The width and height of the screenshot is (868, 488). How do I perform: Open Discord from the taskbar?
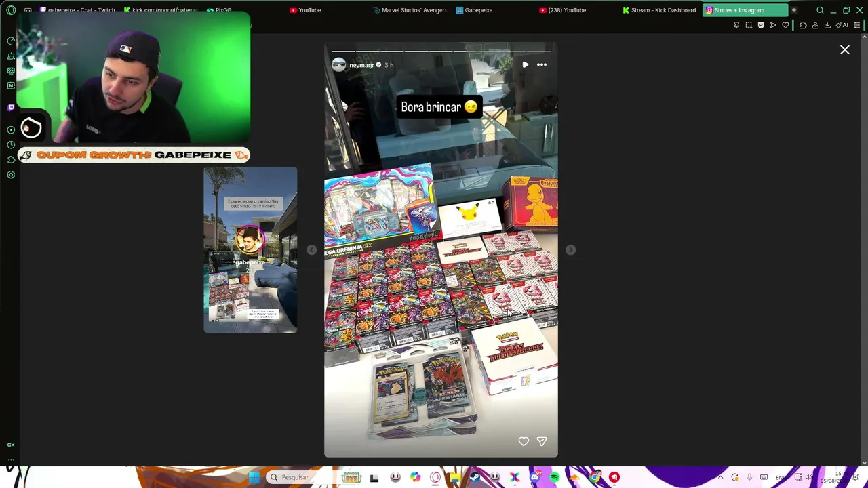point(535,478)
